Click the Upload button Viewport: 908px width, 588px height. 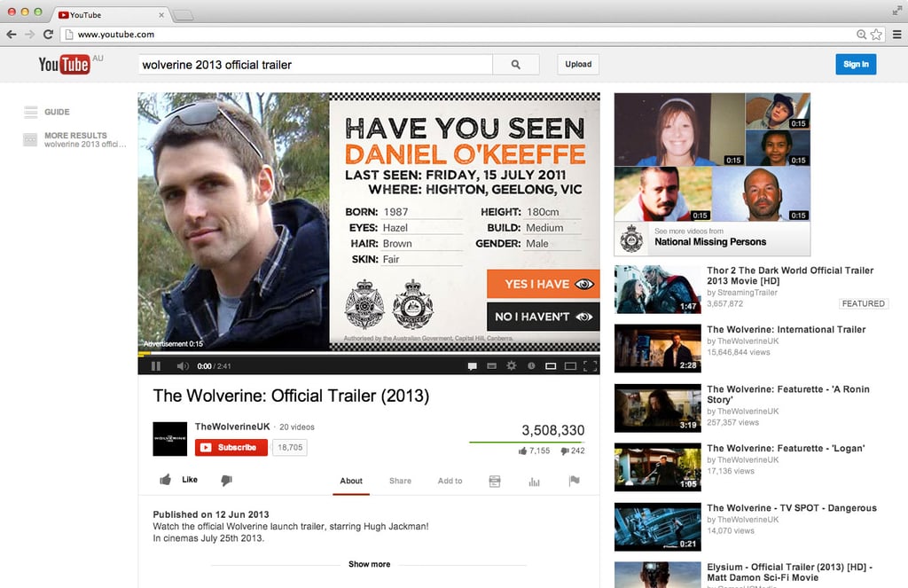(x=578, y=65)
